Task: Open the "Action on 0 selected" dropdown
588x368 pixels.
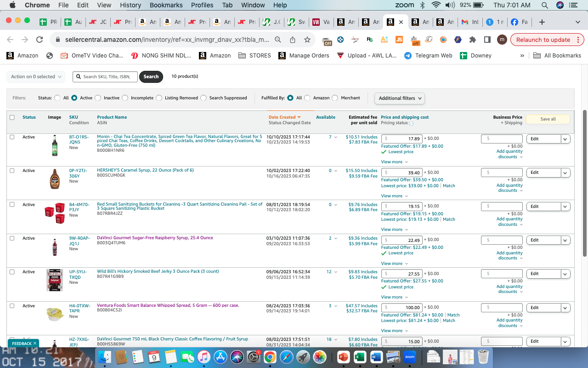Action: click(x=36, y=77)
